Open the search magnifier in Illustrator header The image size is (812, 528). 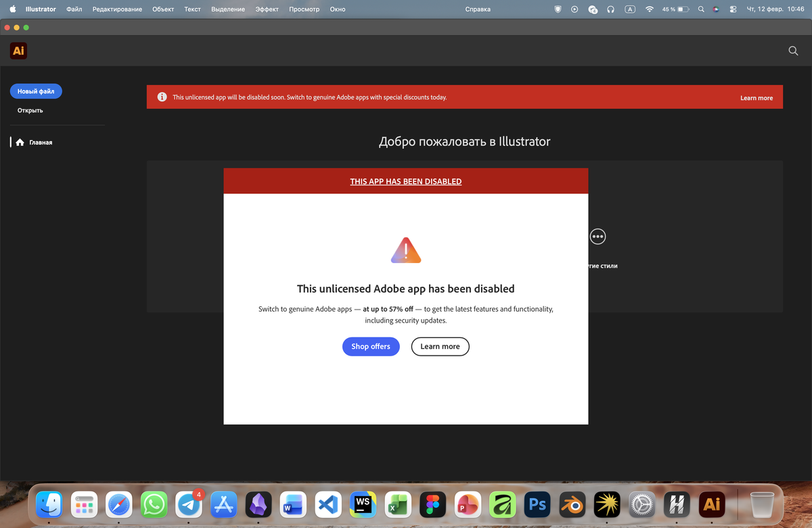coord(794,51)
